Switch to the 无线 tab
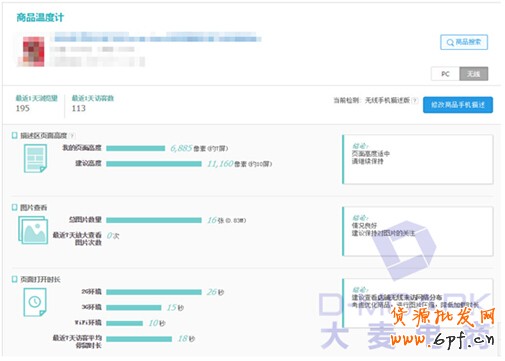Image resolution: width=505 pixels, height=361 pixels. click(474, 74)
